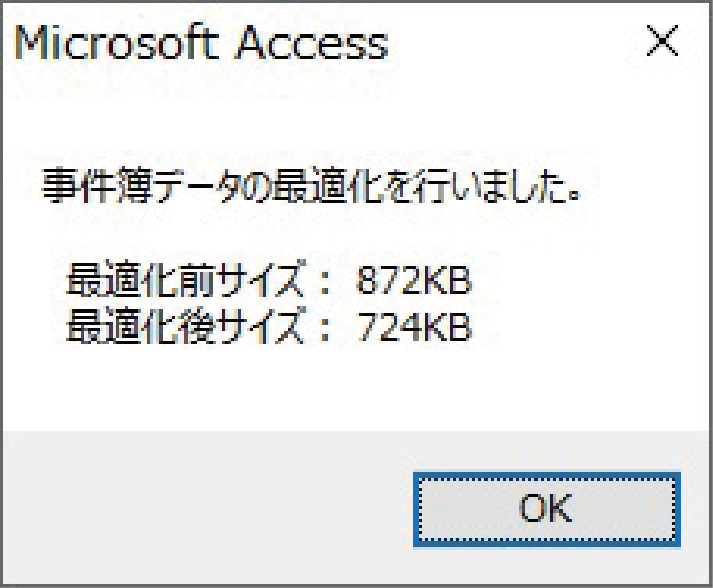Select the 最適化後サイズ label
Viewport: 713px width, 588px height.
pos(183,327)
